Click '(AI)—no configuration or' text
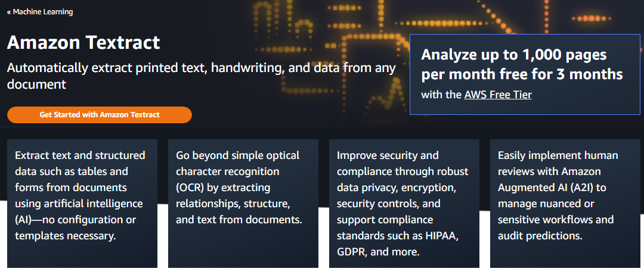644x278 pixels. [76, 220]
